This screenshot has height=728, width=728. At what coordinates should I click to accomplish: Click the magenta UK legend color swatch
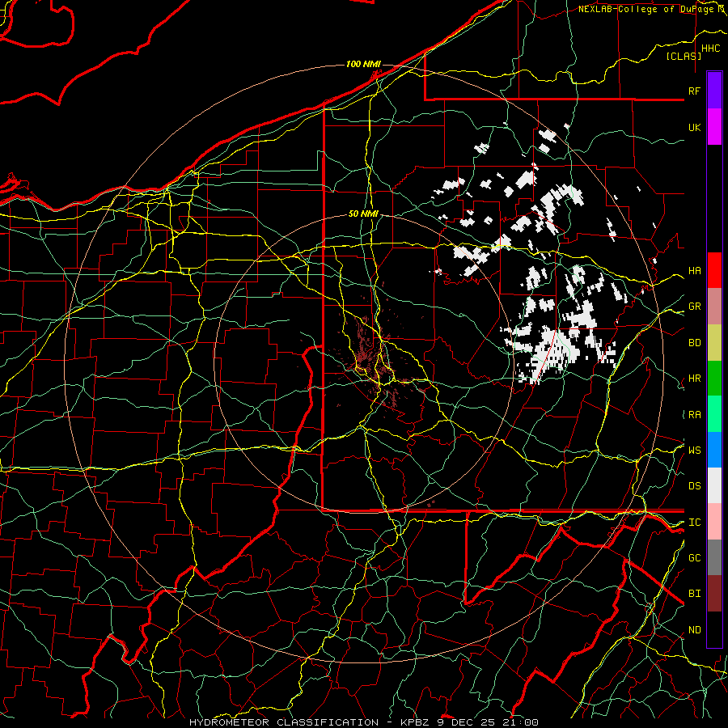[714, 127]
